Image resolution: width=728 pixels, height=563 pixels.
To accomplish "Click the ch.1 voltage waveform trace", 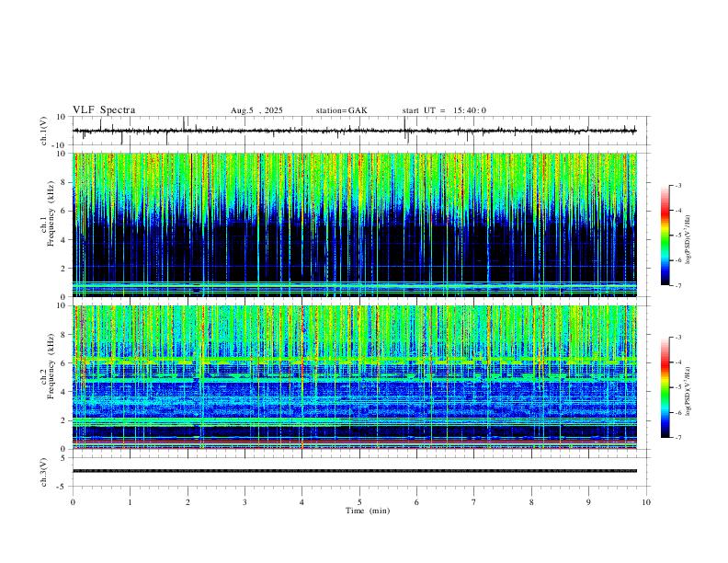I will (355, 131).
